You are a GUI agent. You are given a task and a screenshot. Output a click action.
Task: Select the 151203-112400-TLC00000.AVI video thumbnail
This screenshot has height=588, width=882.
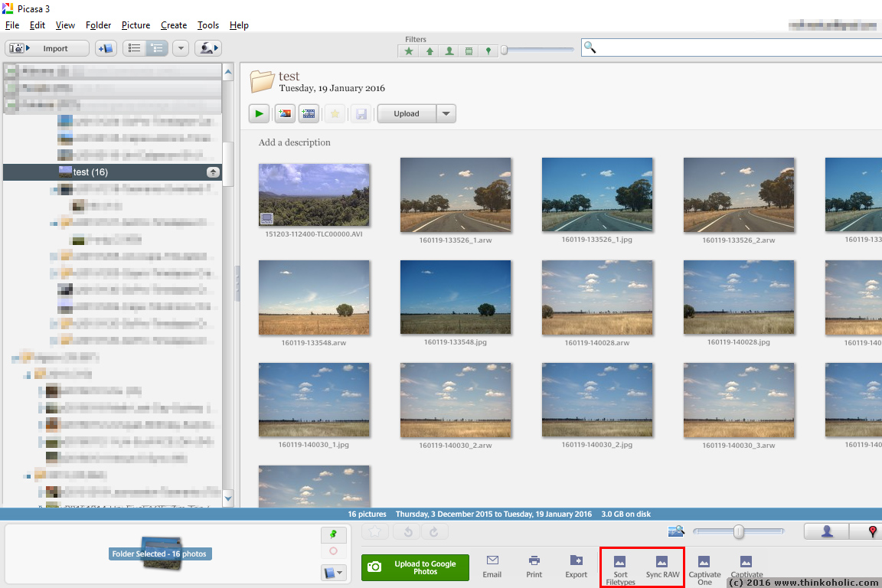coord(314,194)
